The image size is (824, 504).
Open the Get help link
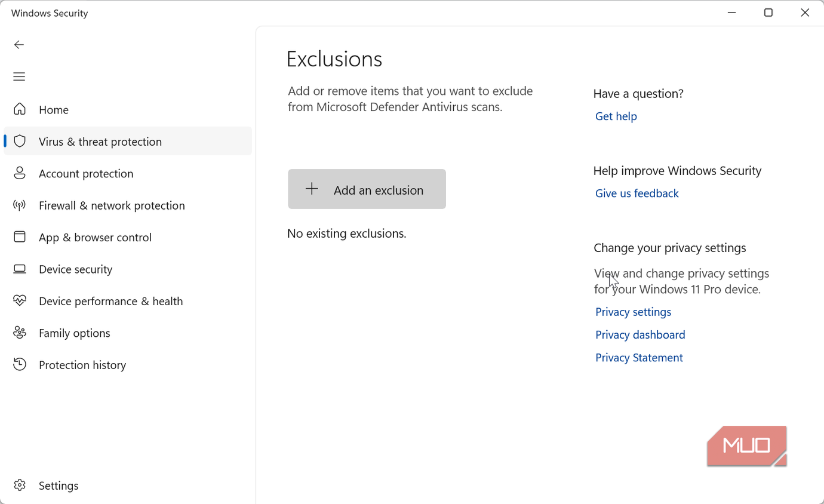coord(616,116)
